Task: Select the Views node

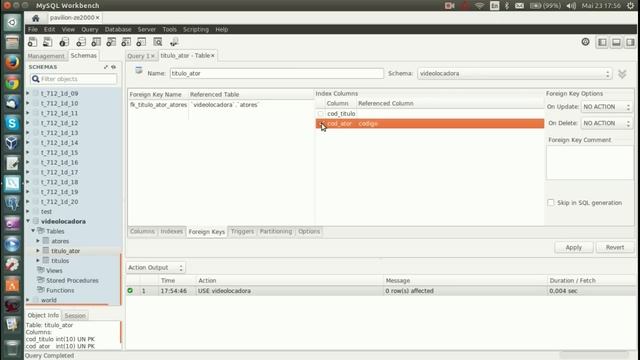Action: pos(54,271)
